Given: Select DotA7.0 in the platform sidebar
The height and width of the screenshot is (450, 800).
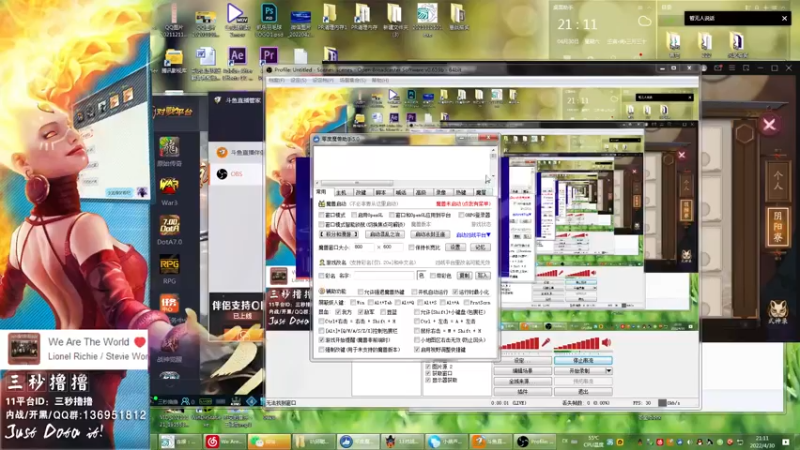Looking at the screenshot, I should [x=169, y=231].
